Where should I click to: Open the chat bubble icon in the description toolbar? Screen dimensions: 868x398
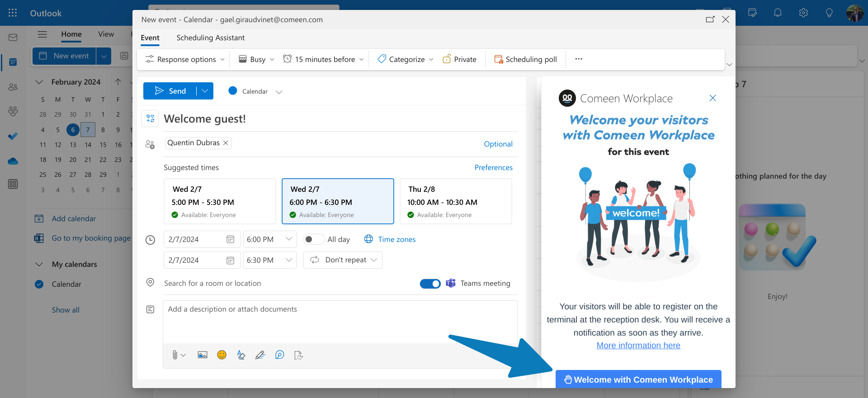click(280, 355)
